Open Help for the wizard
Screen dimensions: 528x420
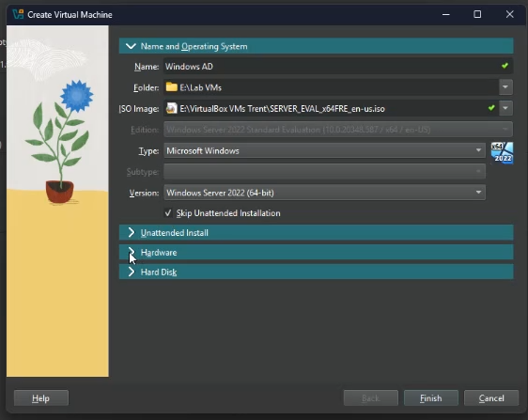tap(41, 398)
